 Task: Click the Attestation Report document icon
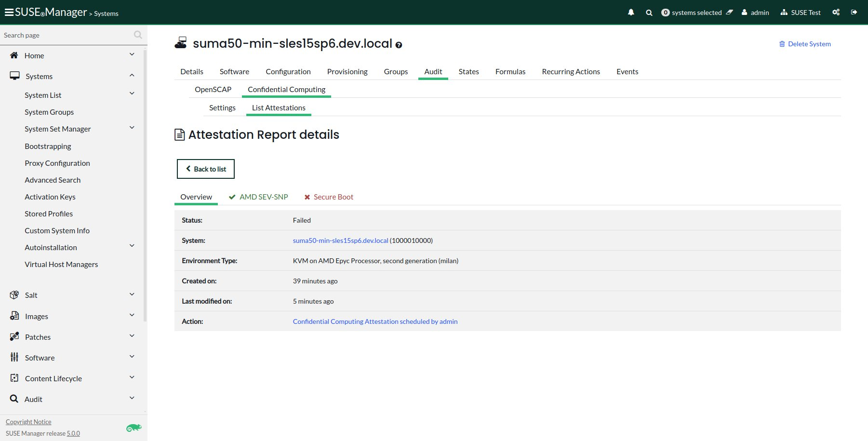(x=179, y=134)
